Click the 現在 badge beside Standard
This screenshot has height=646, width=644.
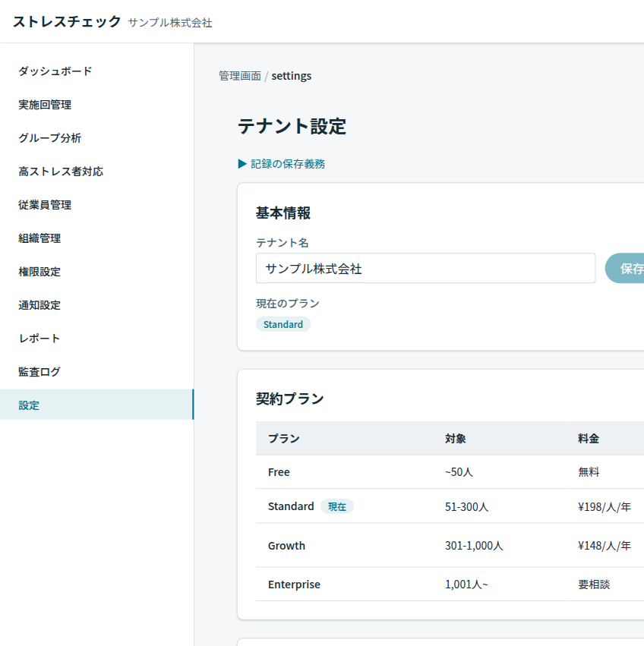point(337,506)
